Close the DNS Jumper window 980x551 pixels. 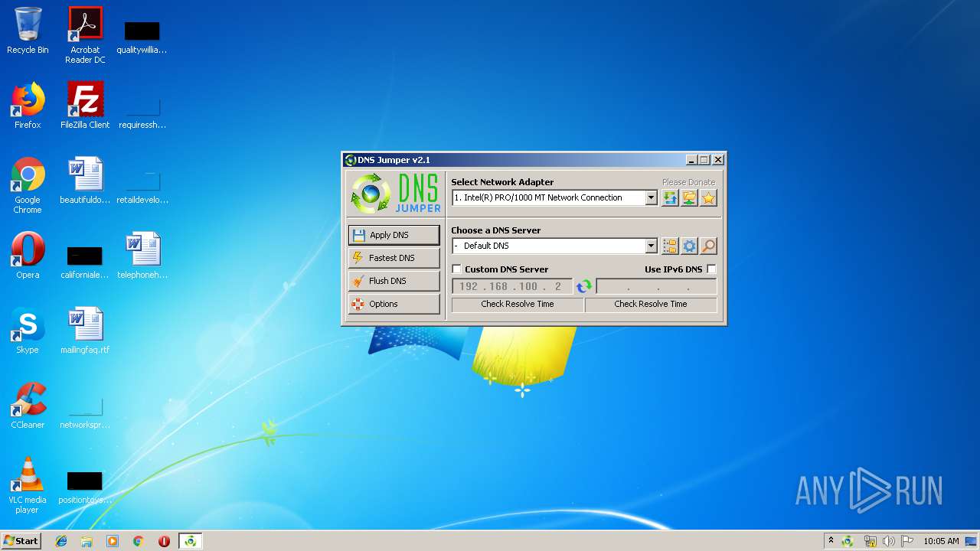pos(717,160)
